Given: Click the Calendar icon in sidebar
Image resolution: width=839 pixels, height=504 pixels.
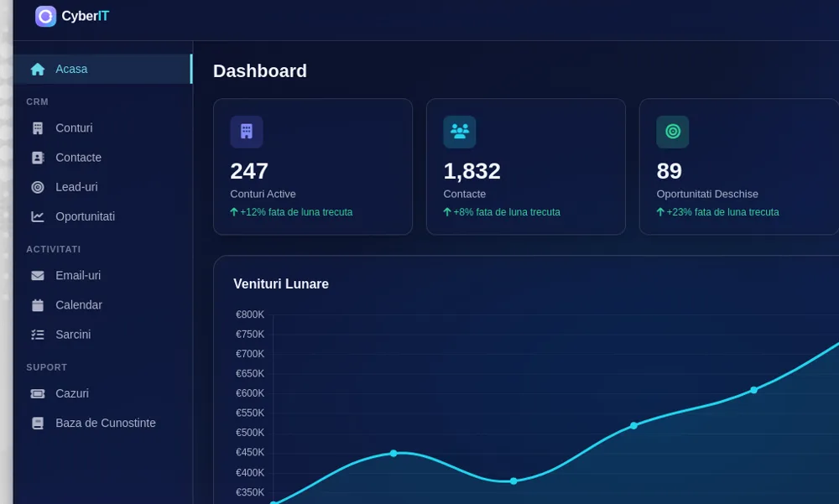Looking at the screenshot, I should pyautogui.click(x=38, y=305).
